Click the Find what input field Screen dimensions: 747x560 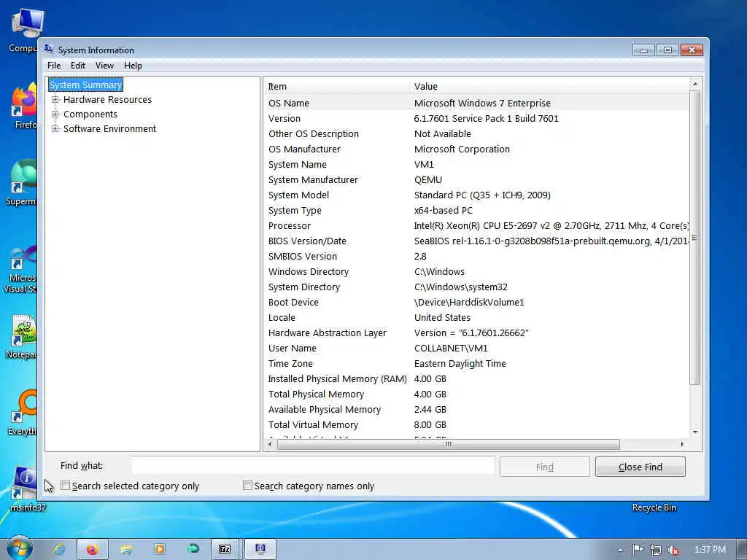coord(313,466)
